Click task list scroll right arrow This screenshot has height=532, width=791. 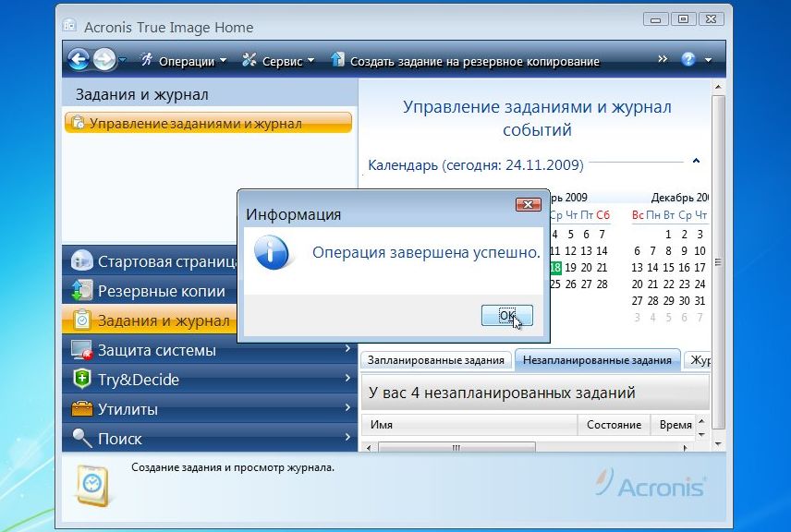click(x=685, y=448)
